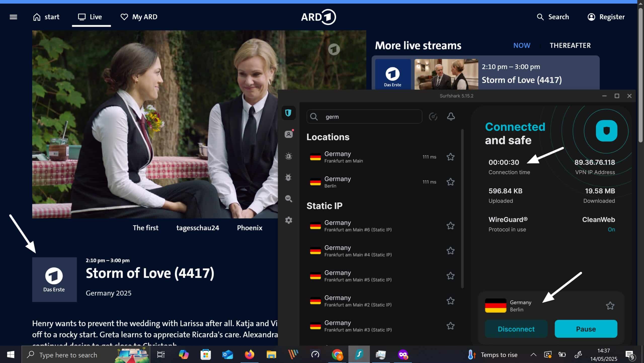Focus Surfshark search field containing germ
This screenshot has height=363, width=644.
tap(364, 117)
